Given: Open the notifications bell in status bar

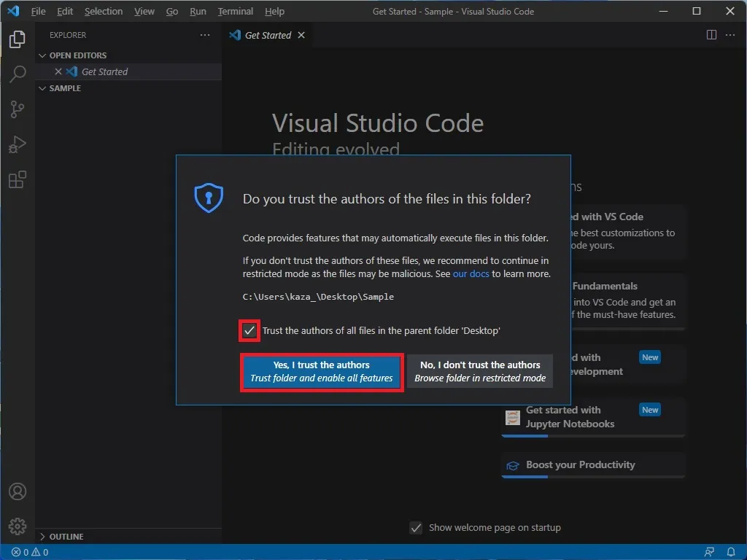Looking at the screenshot, I should (x=731, y=552).
